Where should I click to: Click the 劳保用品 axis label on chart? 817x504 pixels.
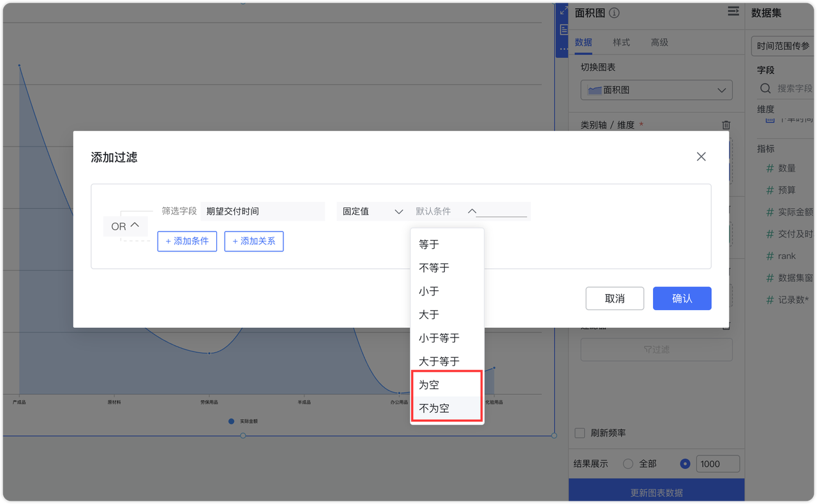[209, 403]
